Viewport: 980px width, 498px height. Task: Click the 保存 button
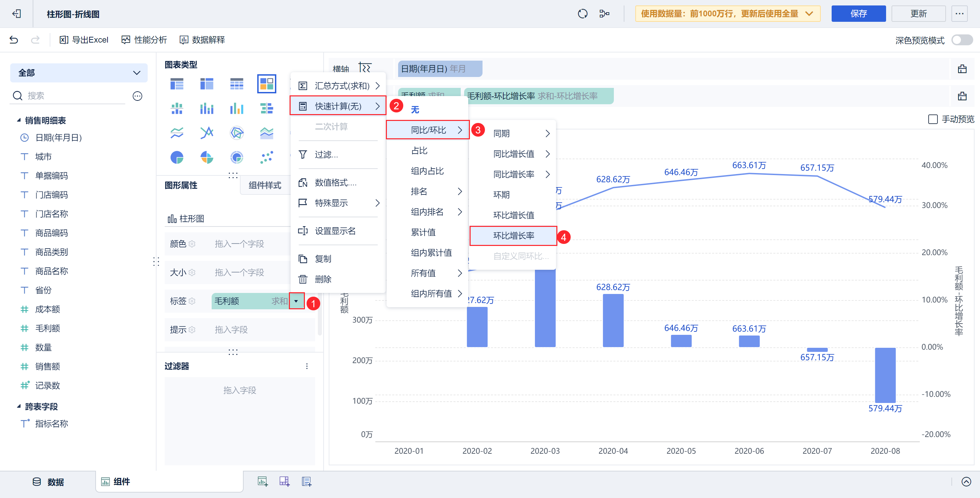coord(858,14)
